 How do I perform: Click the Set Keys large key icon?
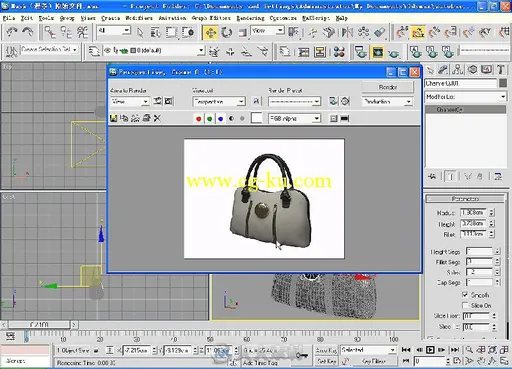click(x=302, y=356)
